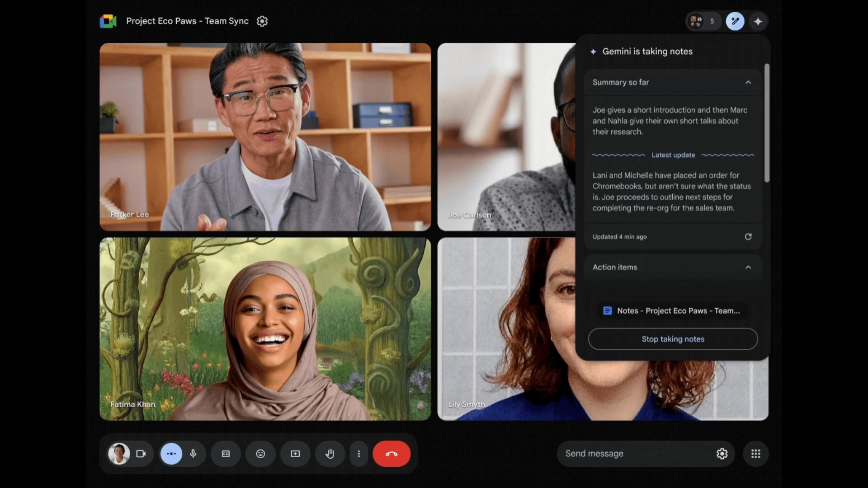The height and width of the screenshot is (488, 868).
Task: Toggle the Gemini take notes pencil button
Action: pyautogui.click(x=735, y=21)
